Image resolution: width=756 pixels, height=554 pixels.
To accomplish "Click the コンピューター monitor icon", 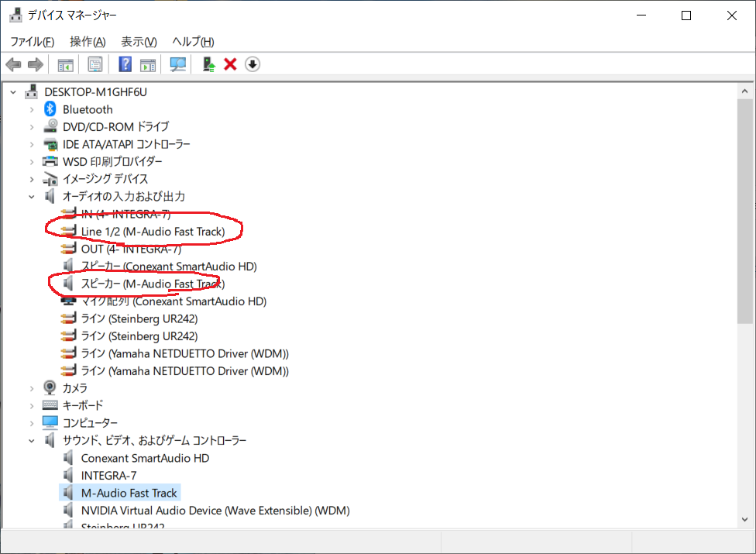I will click(50, 422).
